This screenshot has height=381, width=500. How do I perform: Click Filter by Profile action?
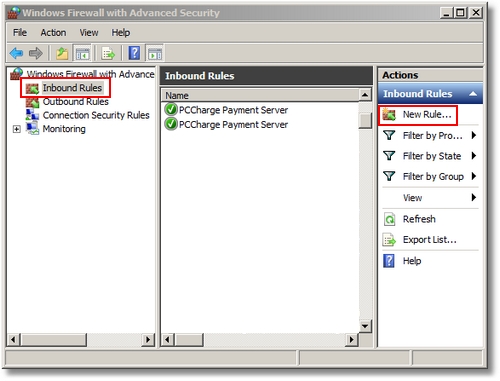(x=433, y=135)
